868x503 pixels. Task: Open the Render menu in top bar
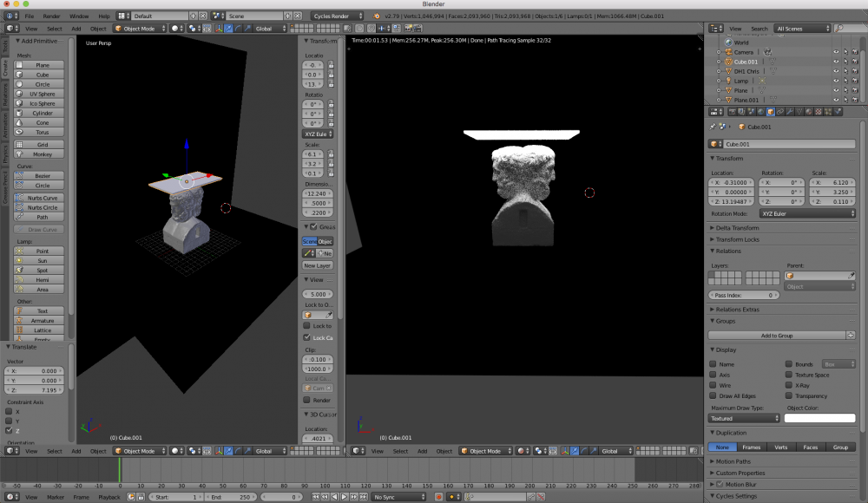coord(52,16)
